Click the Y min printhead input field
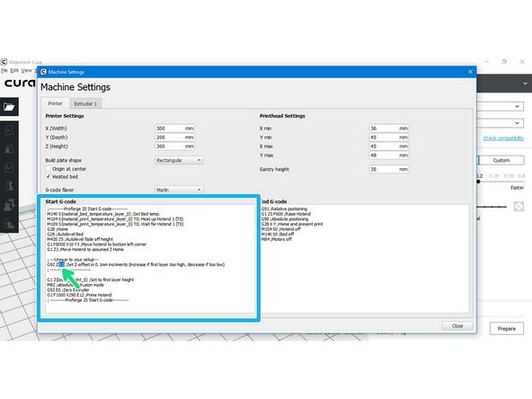Screen dimensions: 532x399 [389, 137]
